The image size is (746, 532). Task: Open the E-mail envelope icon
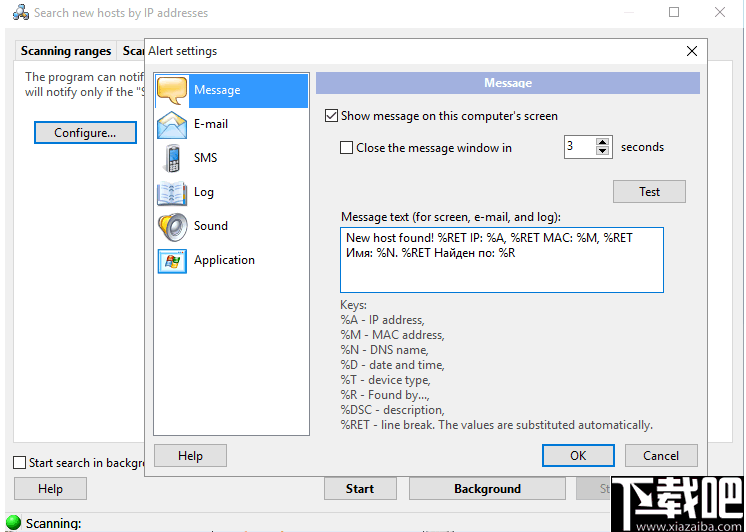[172, 125]
